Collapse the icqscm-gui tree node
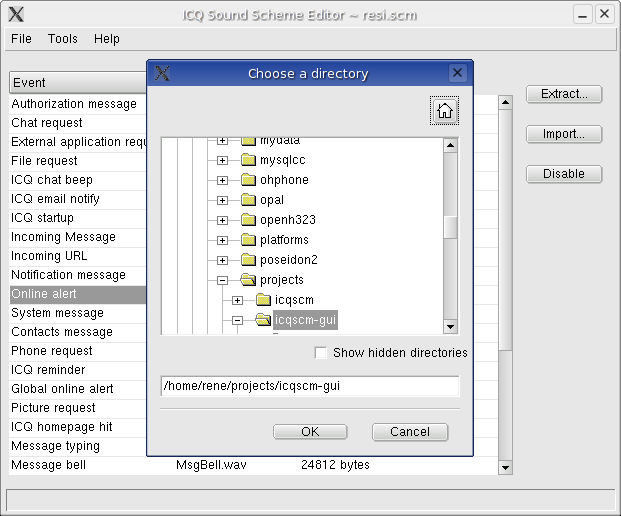Viewport: 621px width, 516px height. pyautogui.click(x=237, y=320)
